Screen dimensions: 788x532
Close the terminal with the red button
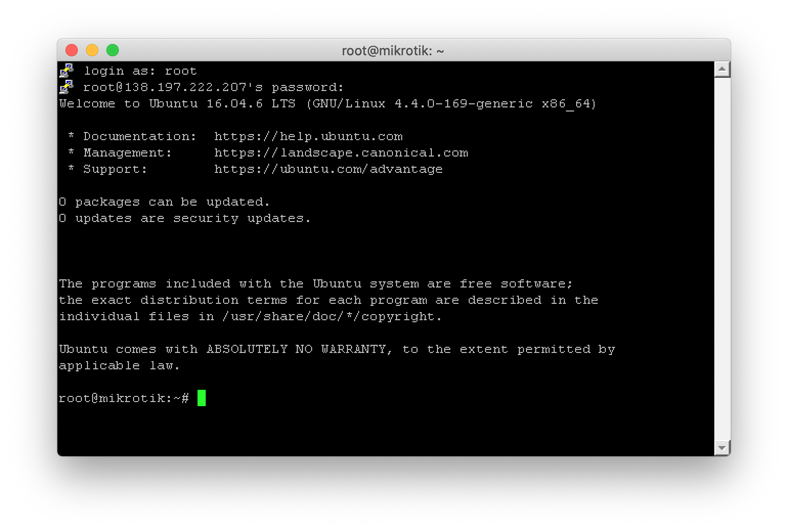tap(72, 50)
